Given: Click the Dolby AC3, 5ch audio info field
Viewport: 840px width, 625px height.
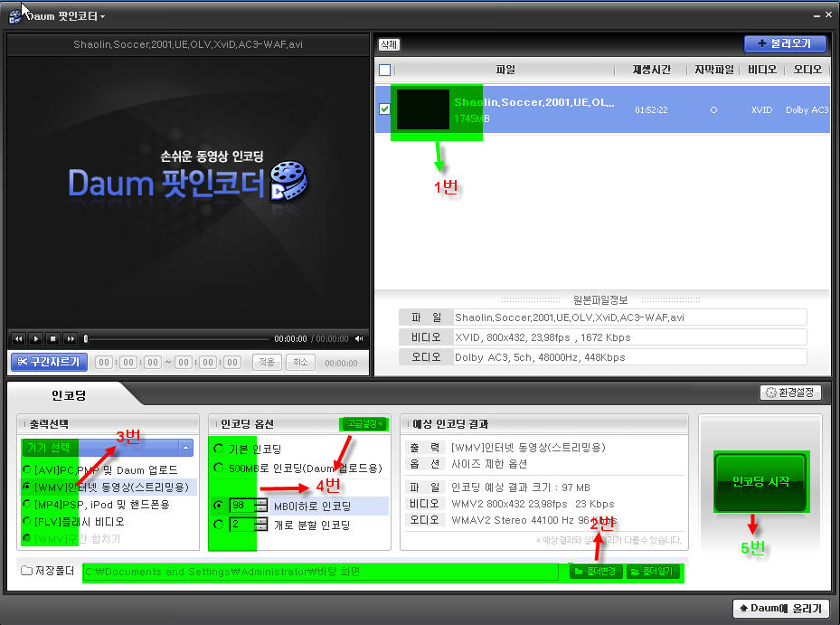Looking at the screenshot, I should 630,357.
